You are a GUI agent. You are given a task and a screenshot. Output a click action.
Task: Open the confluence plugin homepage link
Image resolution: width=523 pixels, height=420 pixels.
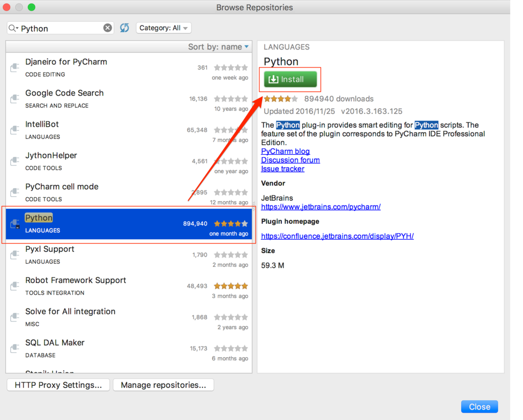(x=337, y=236)
